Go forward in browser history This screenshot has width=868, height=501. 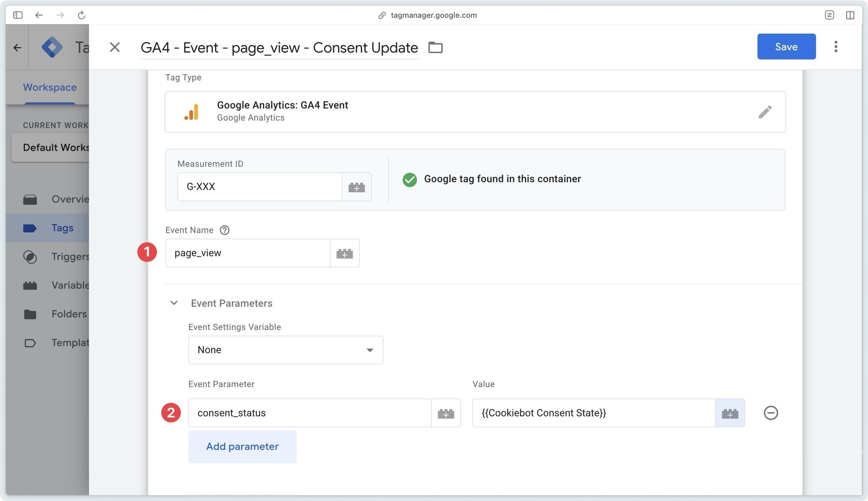click(60, 15)
